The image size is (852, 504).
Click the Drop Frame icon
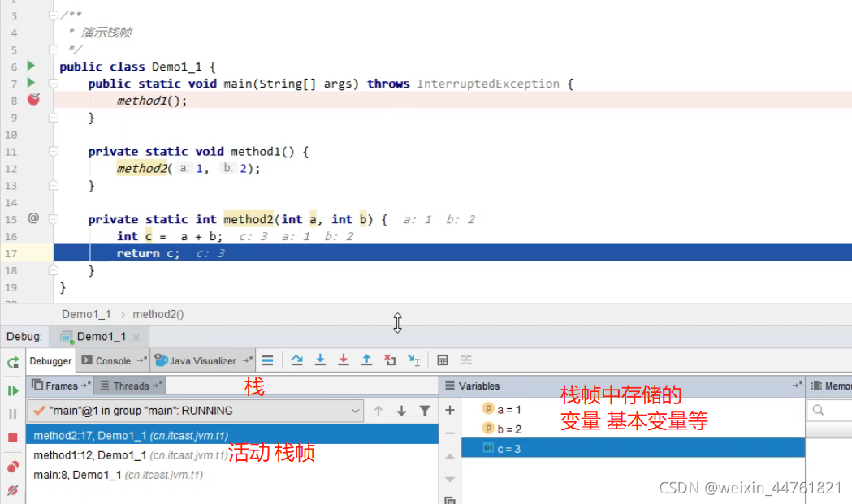coord(390,360)
